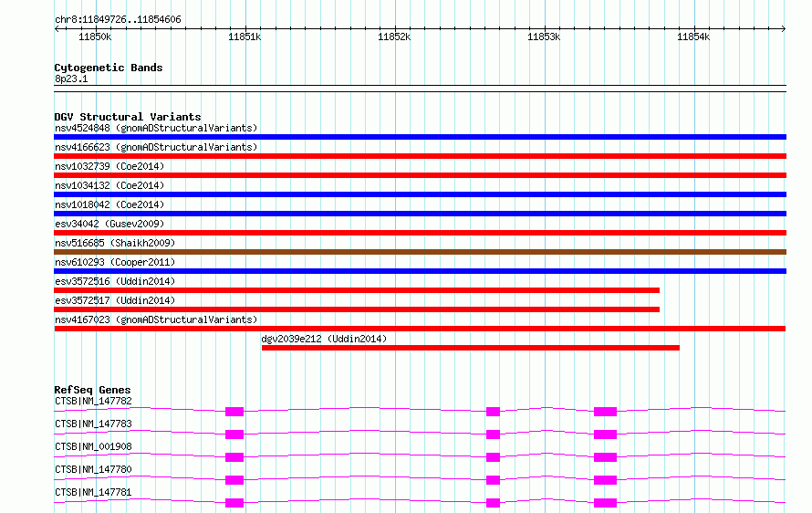Click the ruler's right arrow end
This screenshot has height=513, width=812.
click(784, 28)
